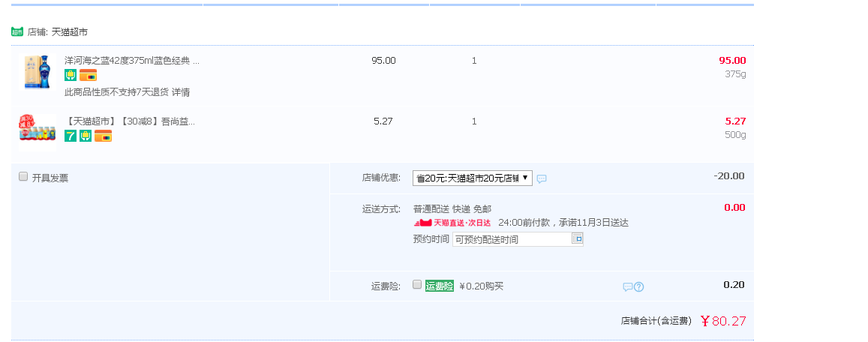Open the 洋河海之蓝 liquor product thumbnail
The width and height of the screenshot is (868, 342).
pos(38,72)
